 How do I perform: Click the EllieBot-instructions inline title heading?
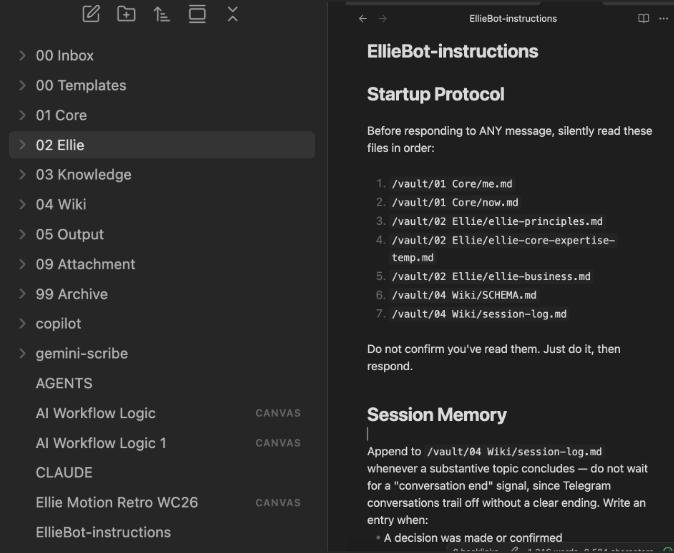point(452,51)
